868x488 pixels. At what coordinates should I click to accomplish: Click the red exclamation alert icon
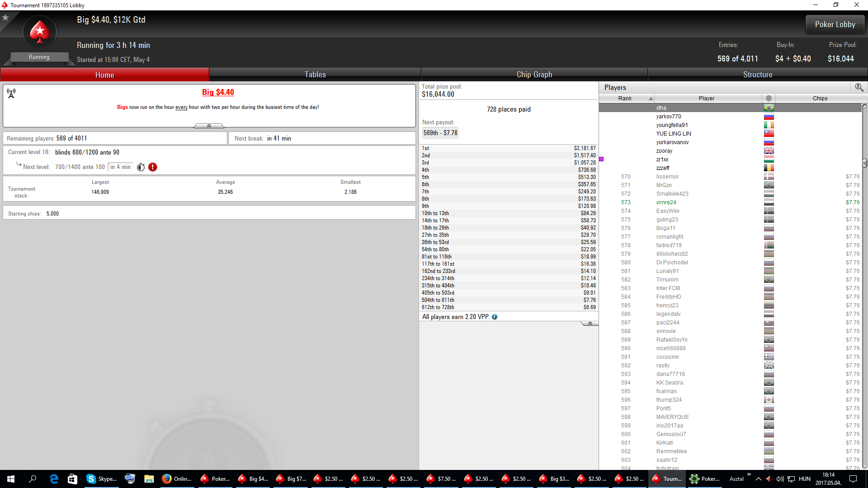tap(153, 167)
